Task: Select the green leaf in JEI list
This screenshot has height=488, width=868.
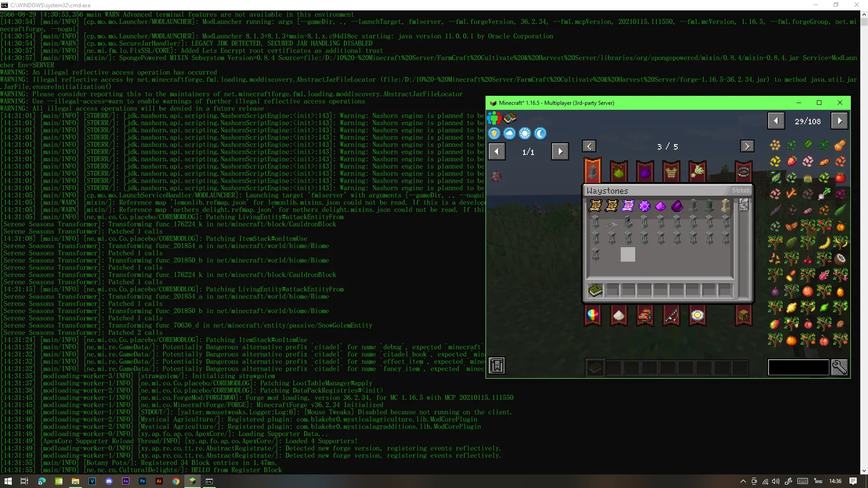Action: (808, 145)
